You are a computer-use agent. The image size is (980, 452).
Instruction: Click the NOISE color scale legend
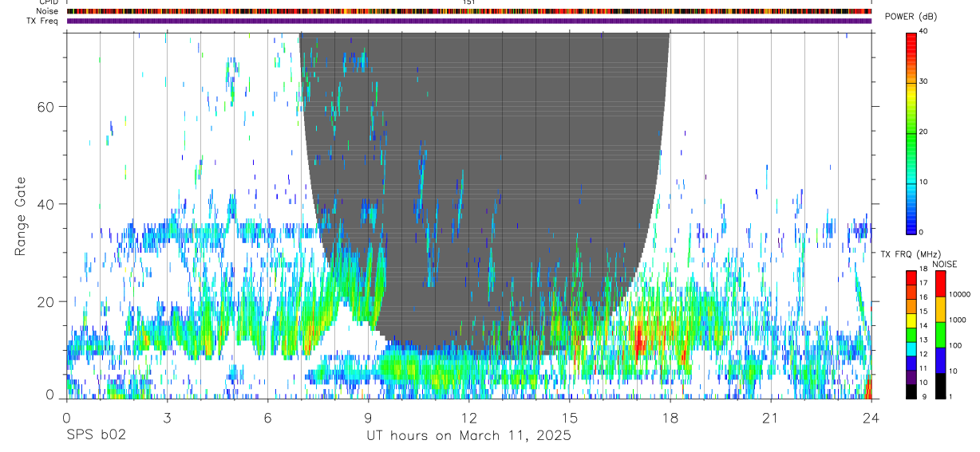point(940,335)
